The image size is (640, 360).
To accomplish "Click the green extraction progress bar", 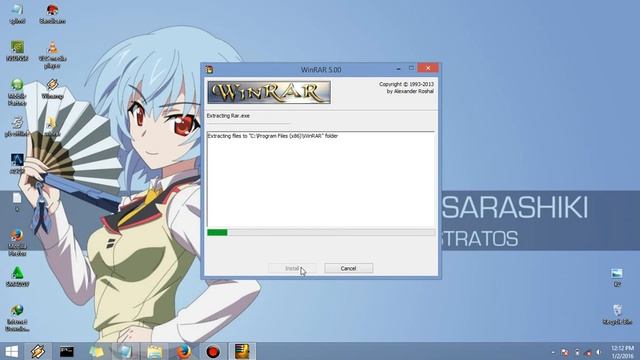I will [321, 232].
